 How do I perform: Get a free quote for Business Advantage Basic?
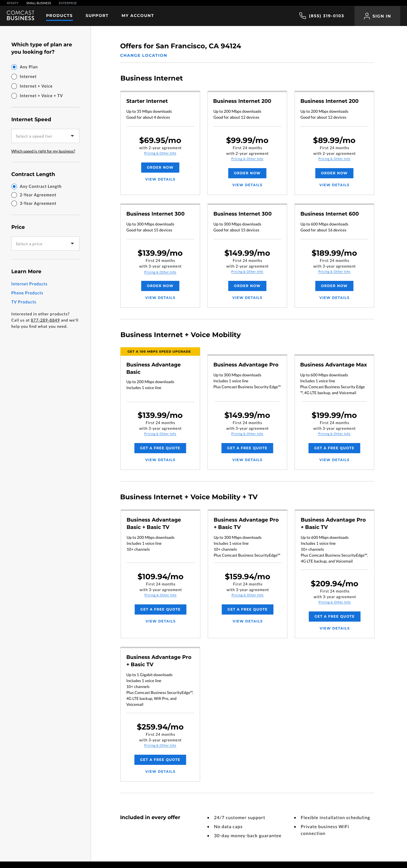[160, 448]
